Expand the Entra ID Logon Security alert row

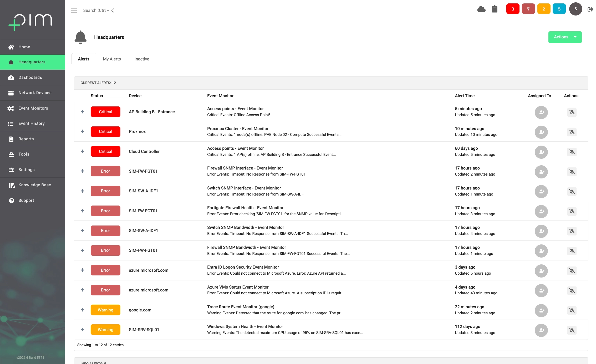coord(82,270)
